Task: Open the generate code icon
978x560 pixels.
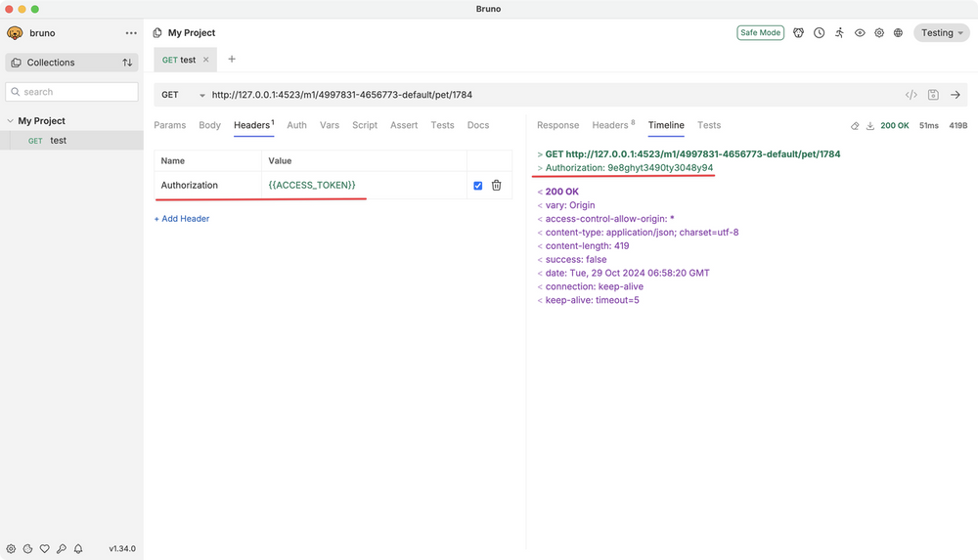Action: click(x=911, y=95)
